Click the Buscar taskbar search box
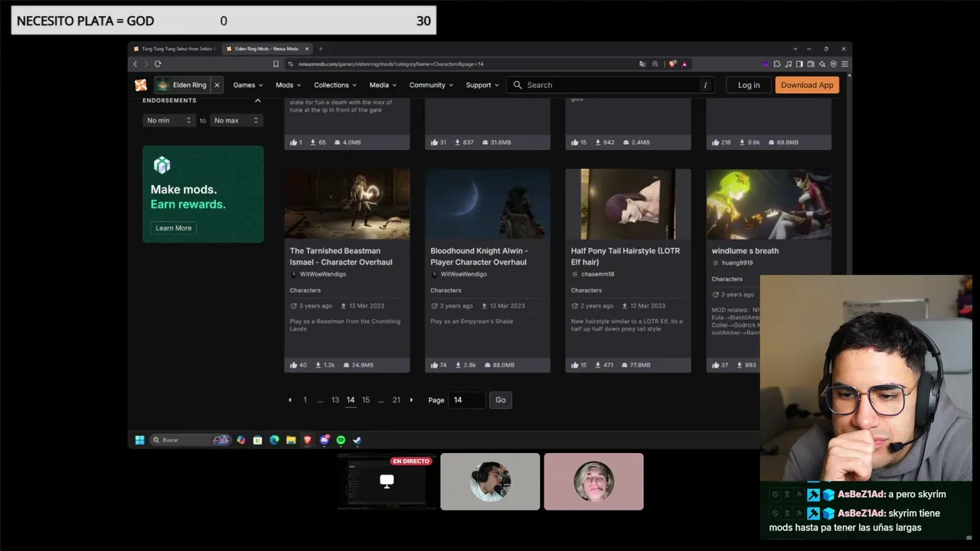 190,440
